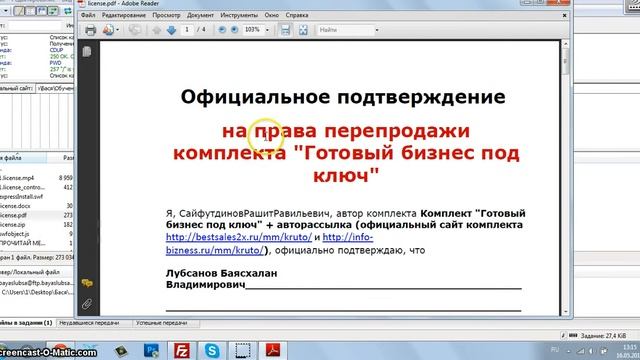Switch to Неудавшиеся передачи tab in FileZilla
Image resolution: width=640 pixels, height=360 pixels.
89,323
